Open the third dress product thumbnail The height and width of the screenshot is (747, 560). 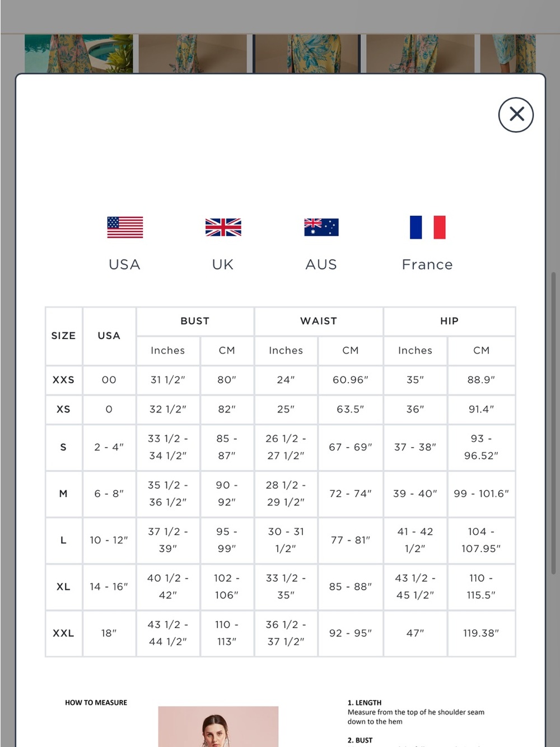coord(306,54)
